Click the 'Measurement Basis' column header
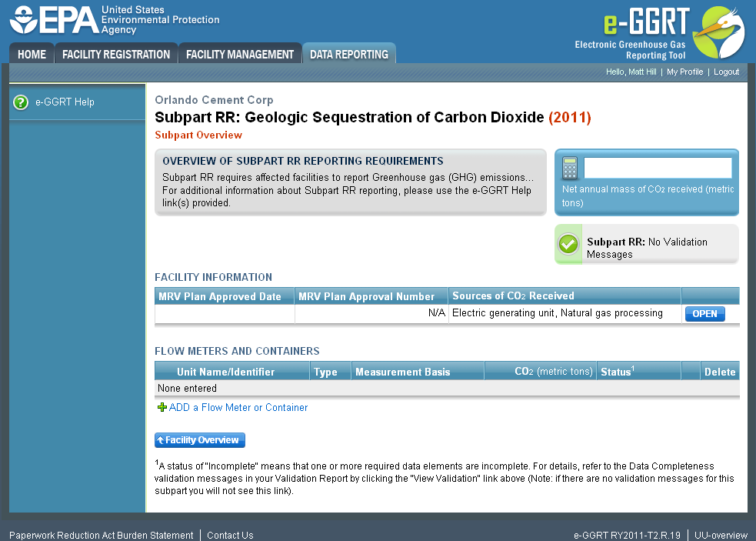Viewport: 756px width, 541px height. click(418, 372)
